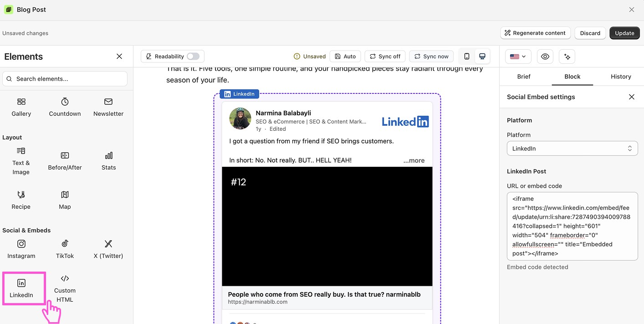Click the URL or embed code textarea
This screenshot has width=644, height=324.
point(572,226)
